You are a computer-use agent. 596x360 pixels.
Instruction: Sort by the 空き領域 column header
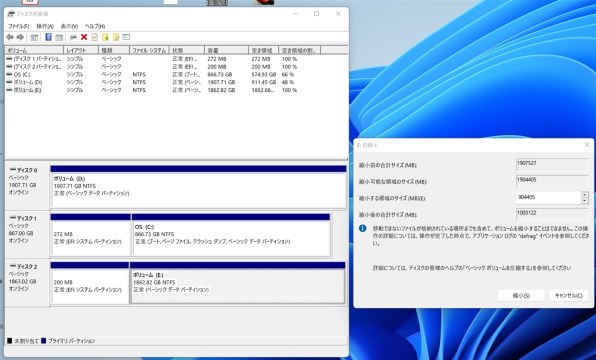263,50
